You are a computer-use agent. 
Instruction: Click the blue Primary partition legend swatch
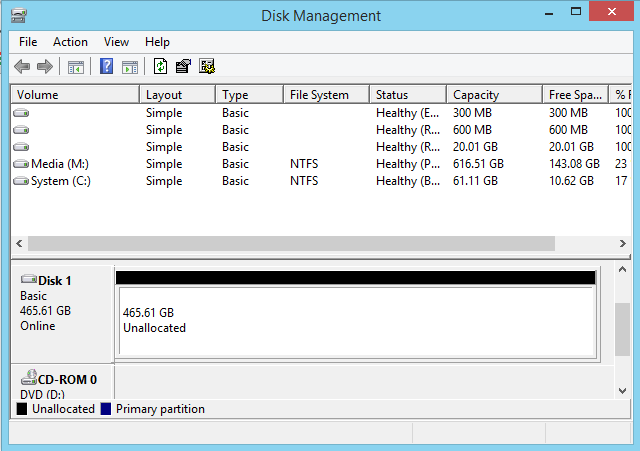tap(106, 409)
